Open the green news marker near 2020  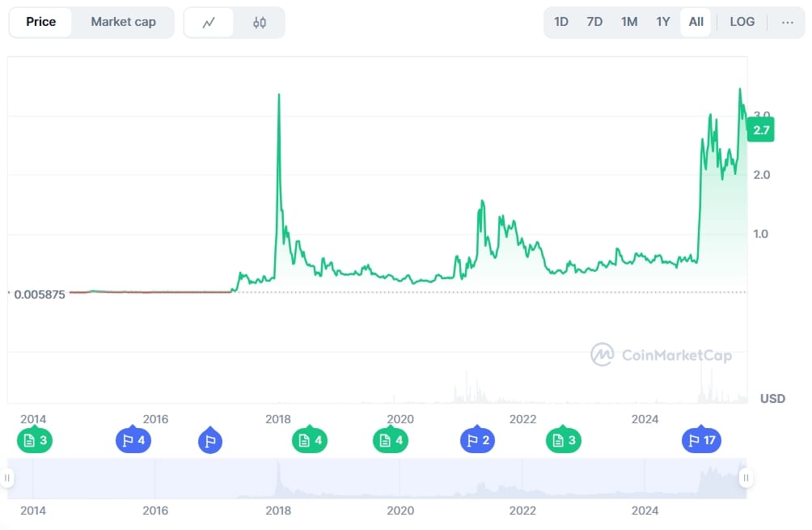pyautogui.click(x=391, y=440)
